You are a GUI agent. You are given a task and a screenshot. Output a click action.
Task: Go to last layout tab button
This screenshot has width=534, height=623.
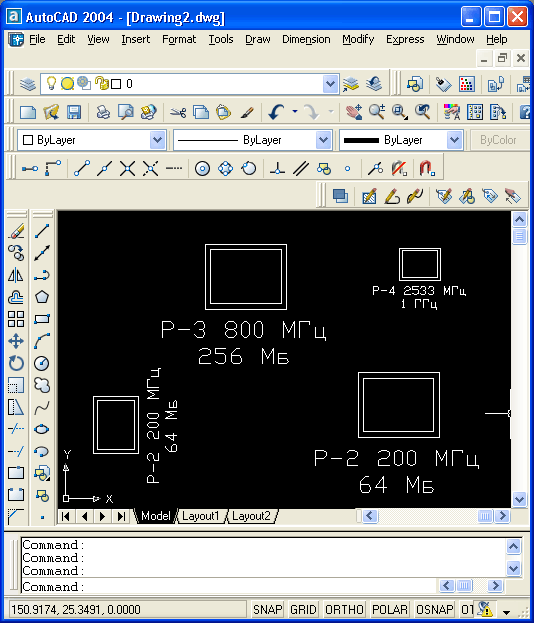click(x=121, y=516)
